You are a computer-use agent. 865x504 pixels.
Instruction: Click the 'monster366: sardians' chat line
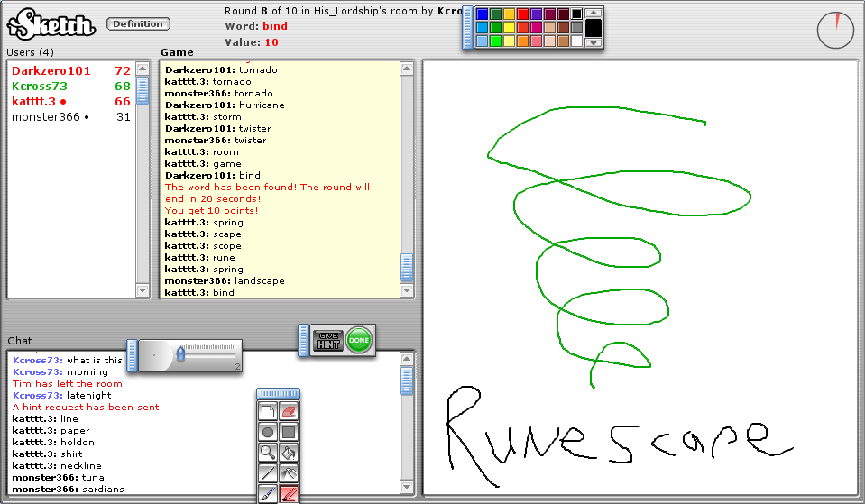click(68, 489)
